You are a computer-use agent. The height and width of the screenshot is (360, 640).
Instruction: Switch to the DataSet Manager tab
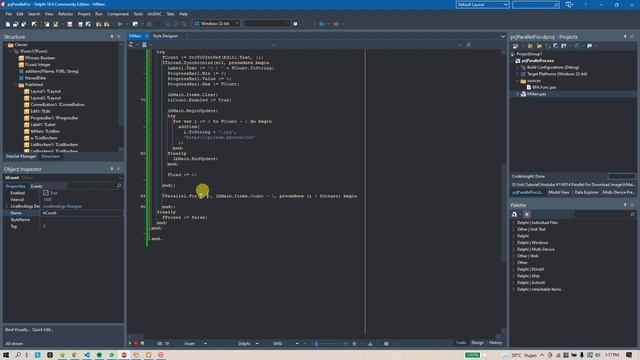[21, 156]
